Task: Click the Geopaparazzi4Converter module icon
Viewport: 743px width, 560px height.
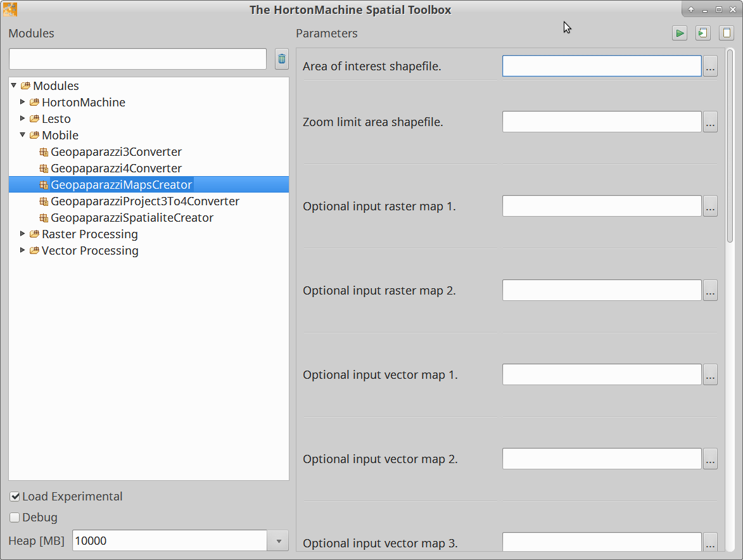Action: point(44,168)
